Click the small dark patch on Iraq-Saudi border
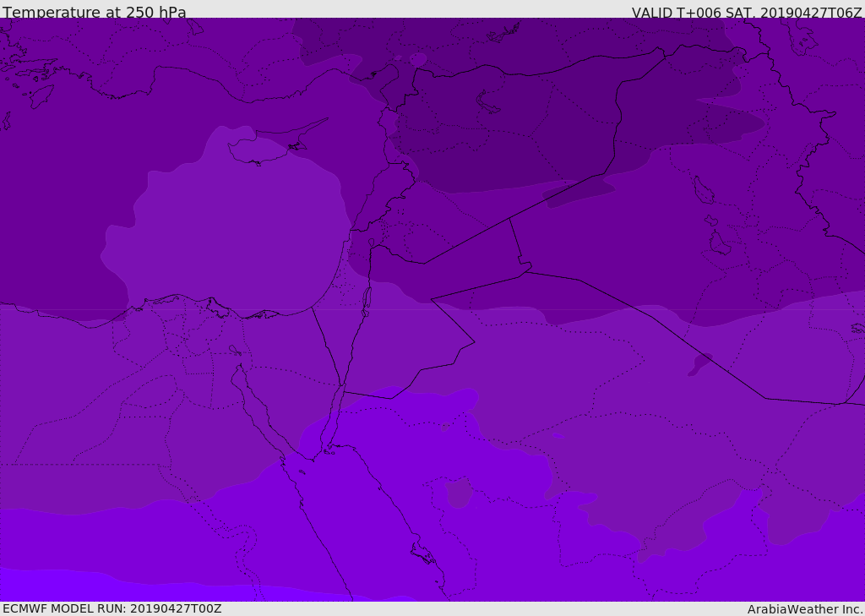The width and height of the screenshot is (865, 616). pos(700,363)
